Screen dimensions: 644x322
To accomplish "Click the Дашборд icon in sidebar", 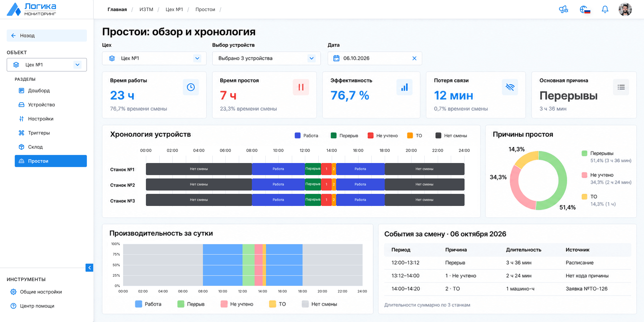I will coord(21,91).
